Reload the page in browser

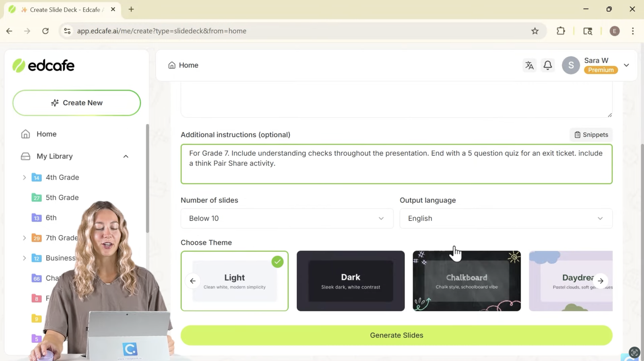45,31
